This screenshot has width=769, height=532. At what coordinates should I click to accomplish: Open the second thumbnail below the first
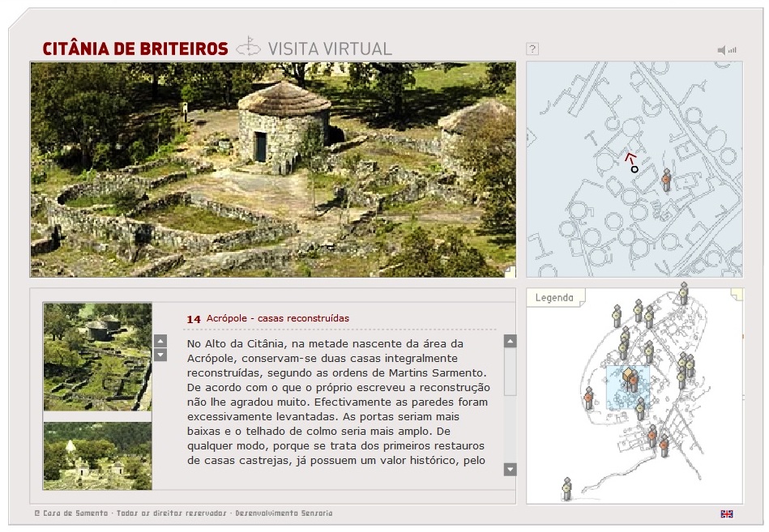pyautogui.click(x=97, y=456)
